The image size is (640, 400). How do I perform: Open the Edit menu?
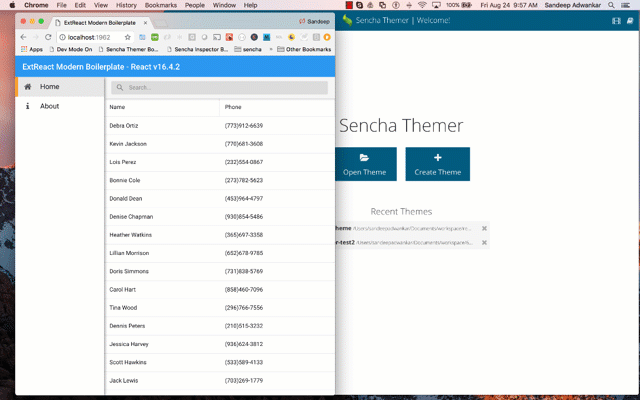click(80, 5)
